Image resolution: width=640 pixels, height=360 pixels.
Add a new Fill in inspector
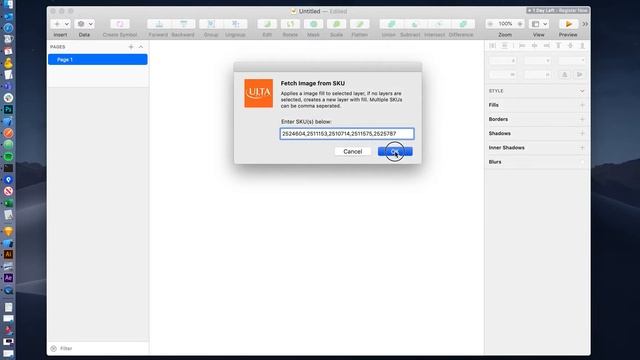582,105
